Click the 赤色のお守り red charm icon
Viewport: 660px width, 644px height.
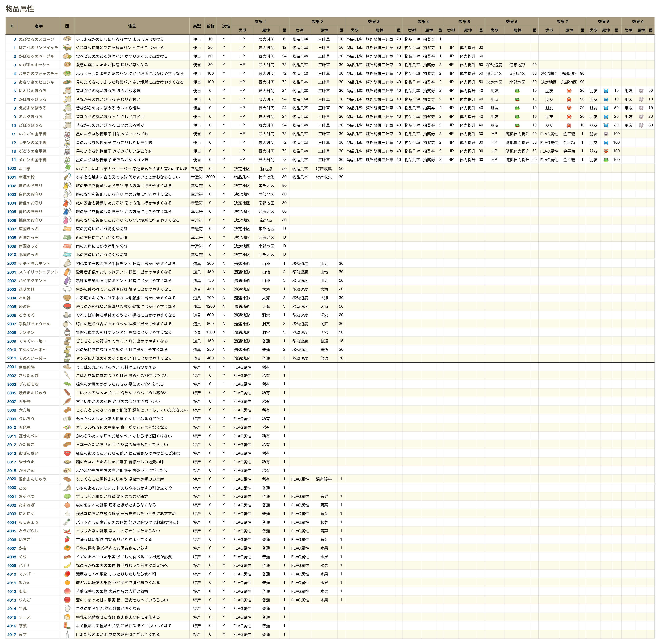coord(67,203)
